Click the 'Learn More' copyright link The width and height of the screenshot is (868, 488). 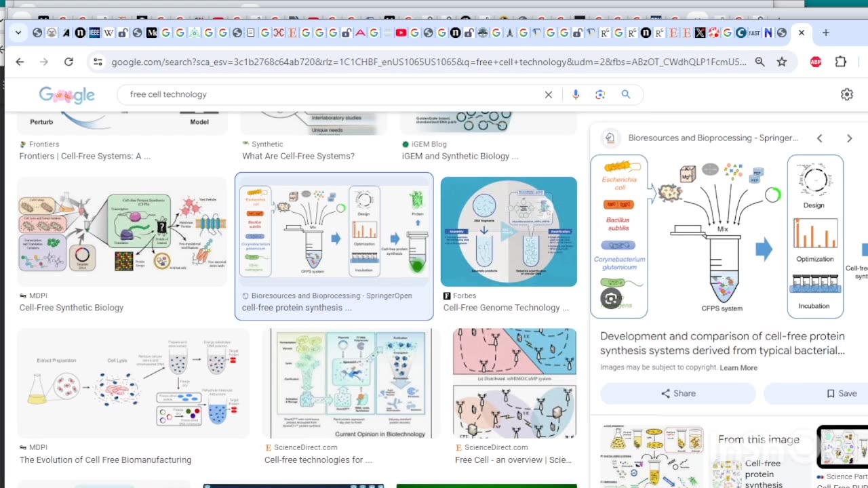(738, 367)
